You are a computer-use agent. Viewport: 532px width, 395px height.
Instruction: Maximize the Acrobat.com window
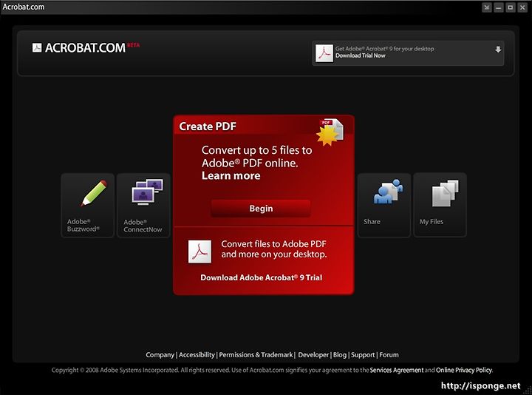[511, 7]
